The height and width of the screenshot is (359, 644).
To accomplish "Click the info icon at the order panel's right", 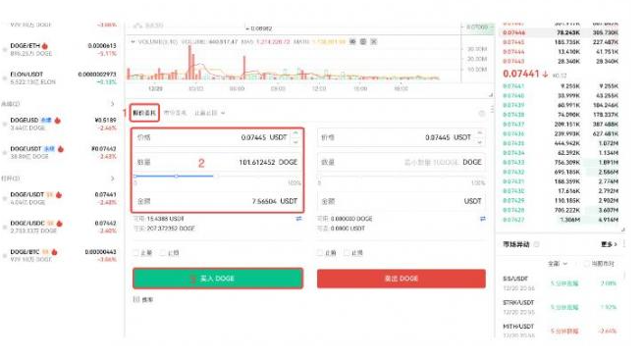I will click(482, 113).
